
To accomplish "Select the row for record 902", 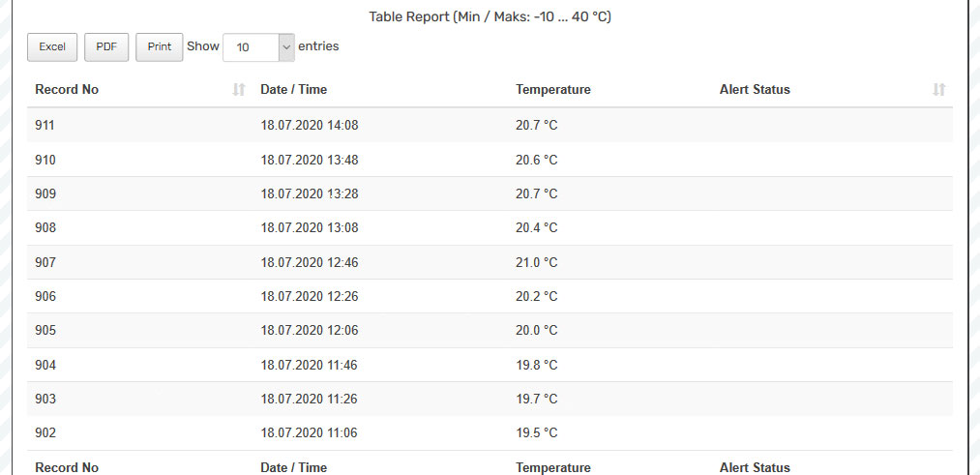I will [490, 433].
